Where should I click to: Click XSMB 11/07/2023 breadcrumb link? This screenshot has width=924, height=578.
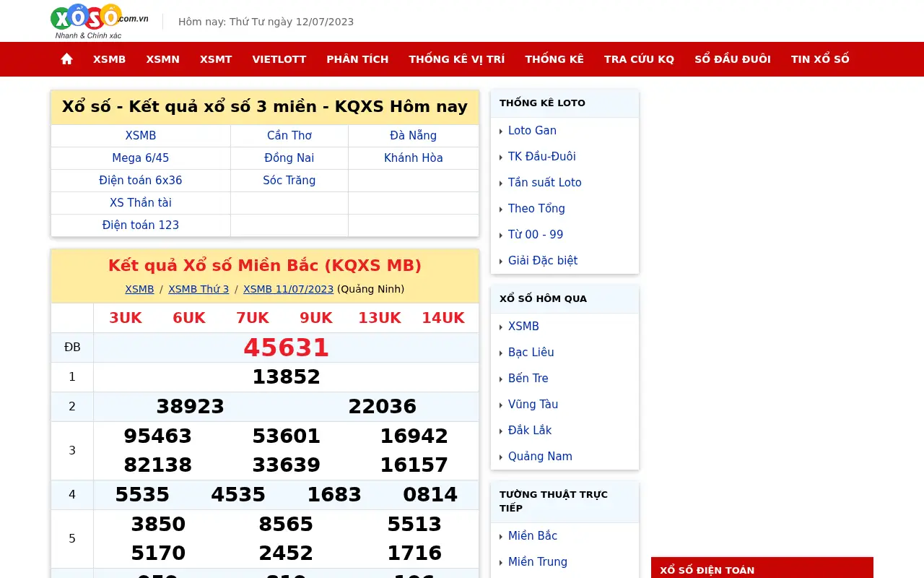click(x=288, y=289)
